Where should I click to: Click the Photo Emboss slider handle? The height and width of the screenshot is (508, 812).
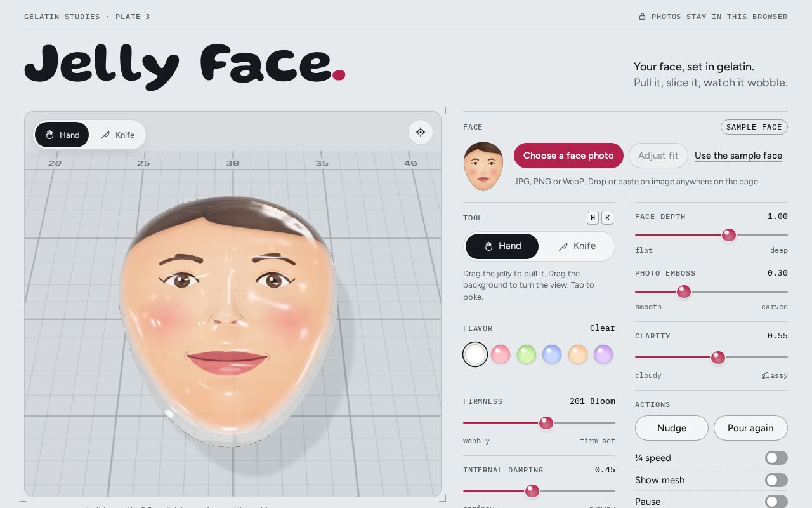(x=683, y=291)
